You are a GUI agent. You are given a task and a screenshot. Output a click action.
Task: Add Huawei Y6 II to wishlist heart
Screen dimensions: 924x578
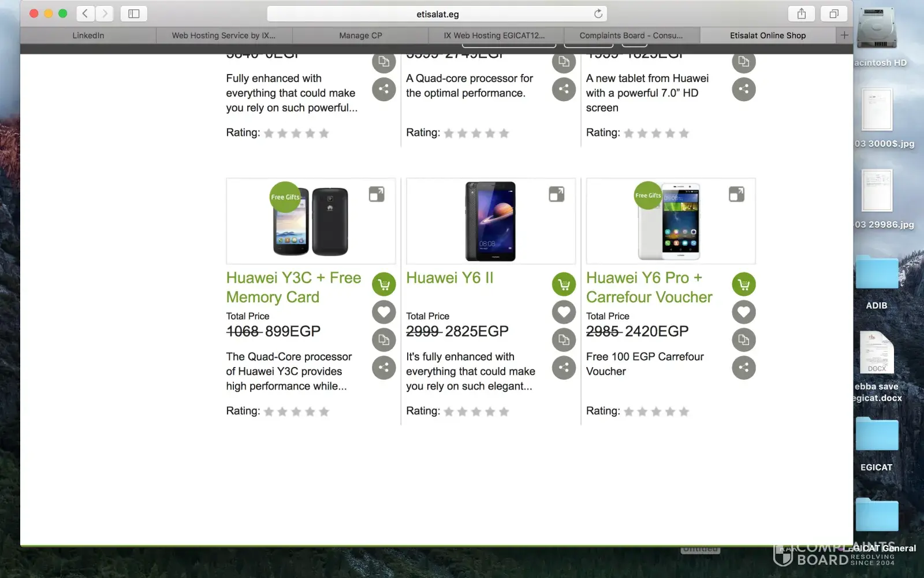[x=564, y=312]
